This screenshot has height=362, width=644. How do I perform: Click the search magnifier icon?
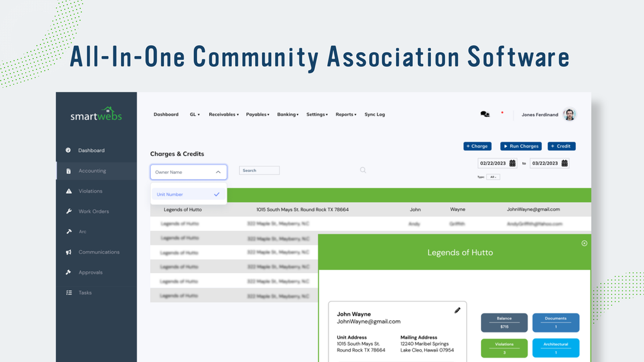tap(363, 170)
